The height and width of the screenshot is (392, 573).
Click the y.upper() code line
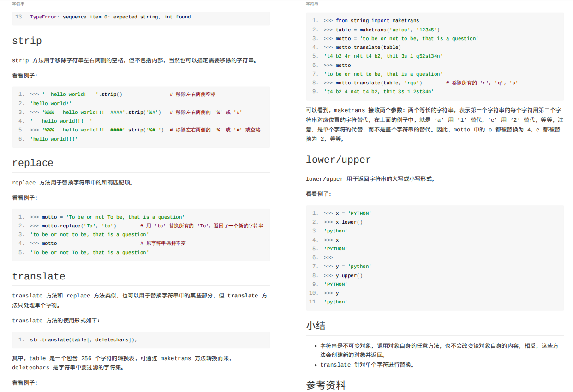tap(346, 275)
